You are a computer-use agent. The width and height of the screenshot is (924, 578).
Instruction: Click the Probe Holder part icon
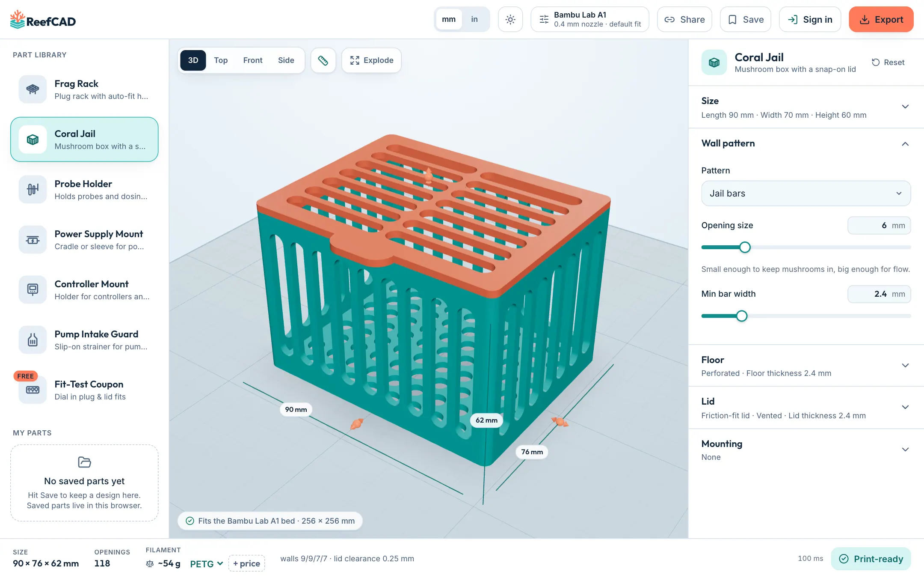coord(33,189)
